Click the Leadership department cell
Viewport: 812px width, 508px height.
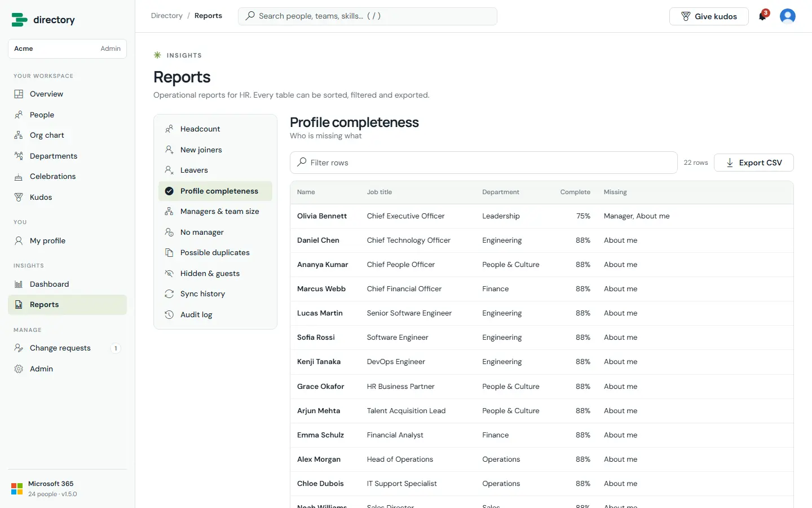[501, 216]
